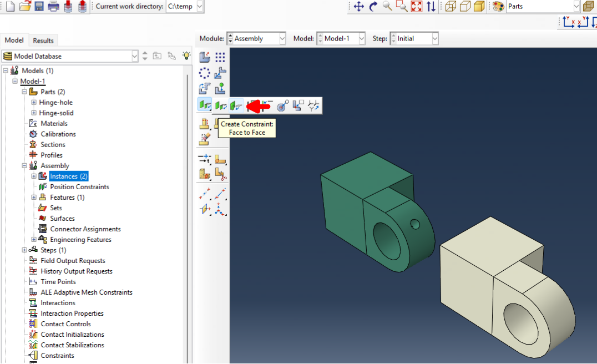Switch to the Results tab
This screenshot has width=597, height=364.
click(x=43, y=41)
